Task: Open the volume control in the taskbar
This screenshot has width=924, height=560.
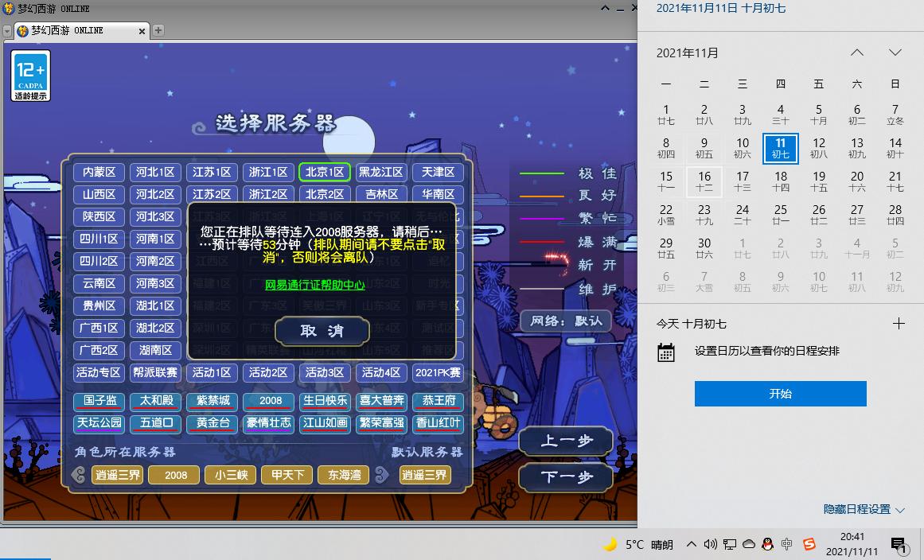Action: click(710, 545)
